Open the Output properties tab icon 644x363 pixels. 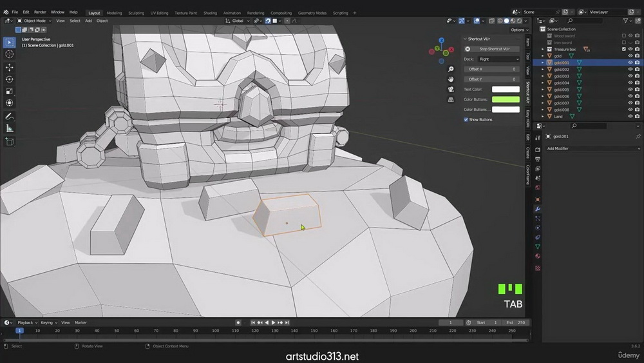click(538, 159)
